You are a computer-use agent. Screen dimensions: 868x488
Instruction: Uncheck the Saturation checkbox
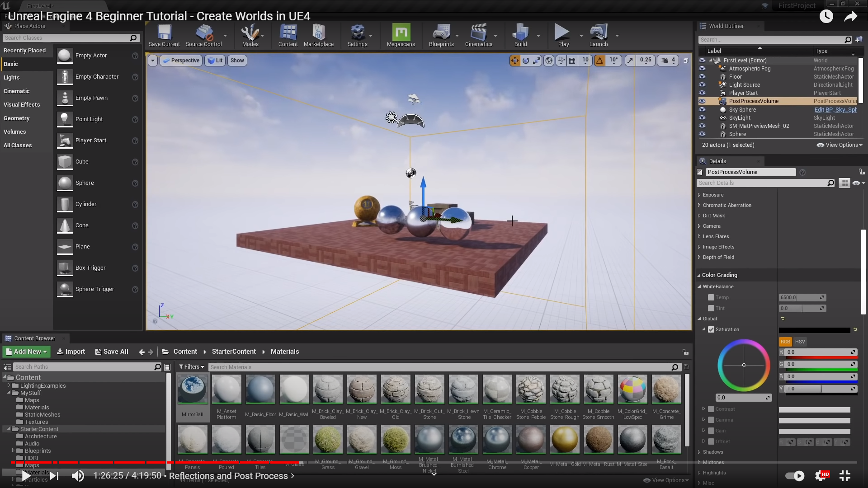pos(711,329)
